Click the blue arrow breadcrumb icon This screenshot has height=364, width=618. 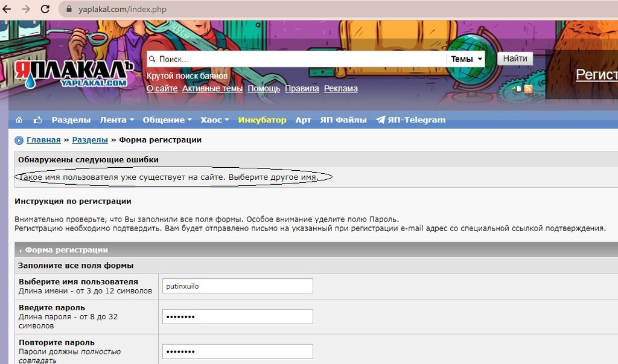click(x=19, y=140)
